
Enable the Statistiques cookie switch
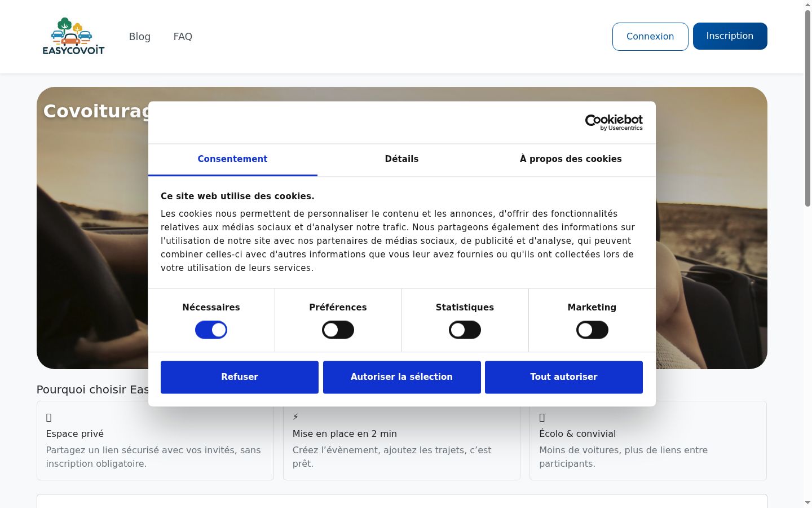pos(465,330)
